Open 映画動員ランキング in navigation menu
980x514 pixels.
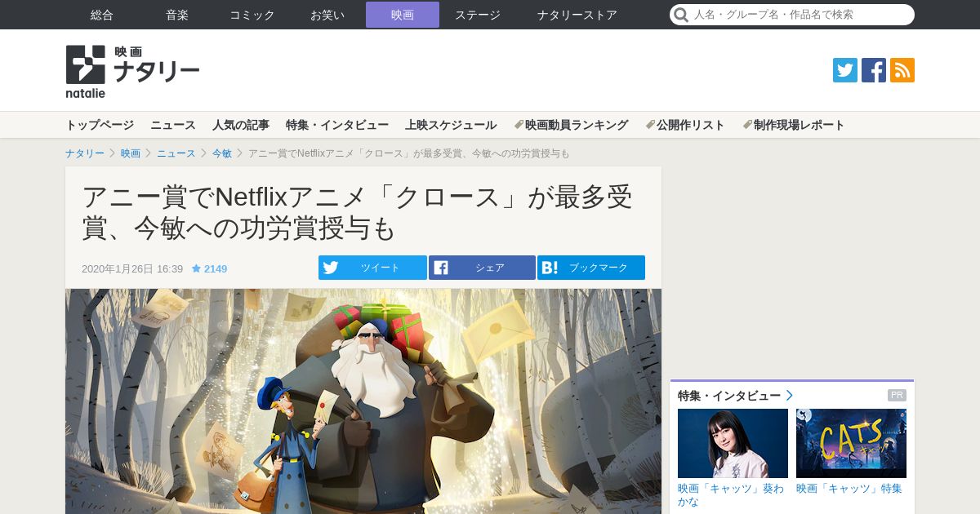[x=577, y=125]
